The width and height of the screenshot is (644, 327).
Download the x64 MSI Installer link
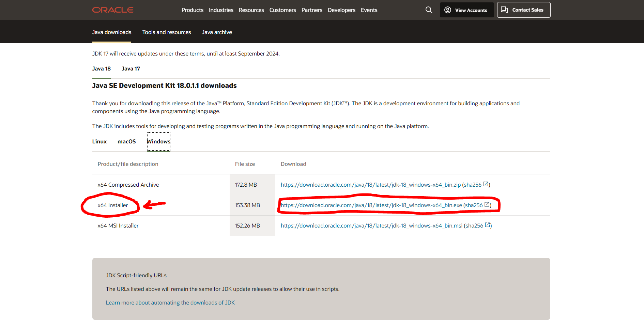(x=371, y=225)
